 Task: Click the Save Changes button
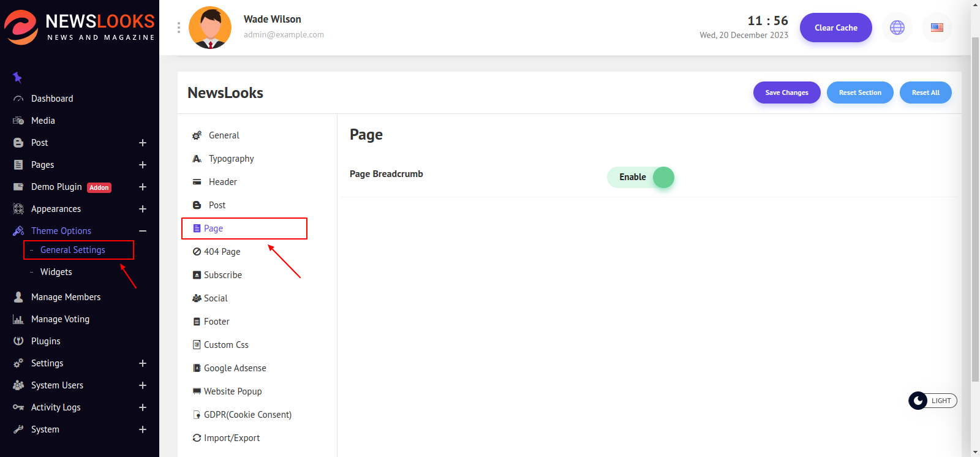(x=786, y=93)
